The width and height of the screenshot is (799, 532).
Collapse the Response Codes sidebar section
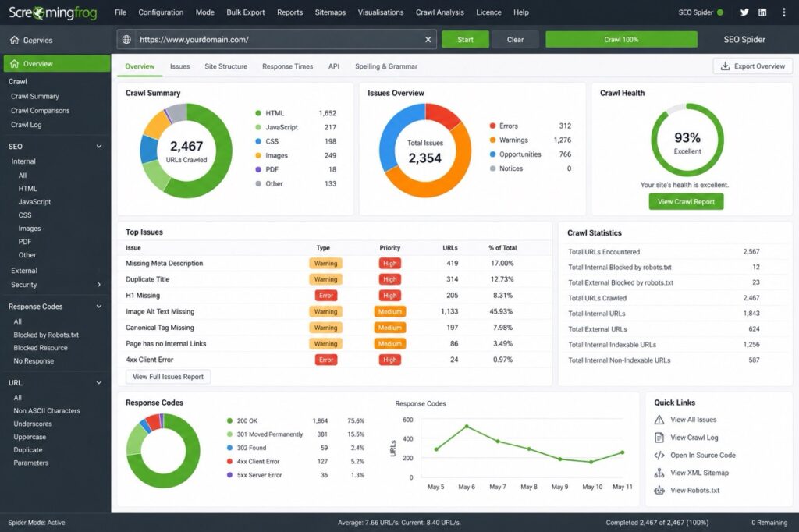coord(99,307)
